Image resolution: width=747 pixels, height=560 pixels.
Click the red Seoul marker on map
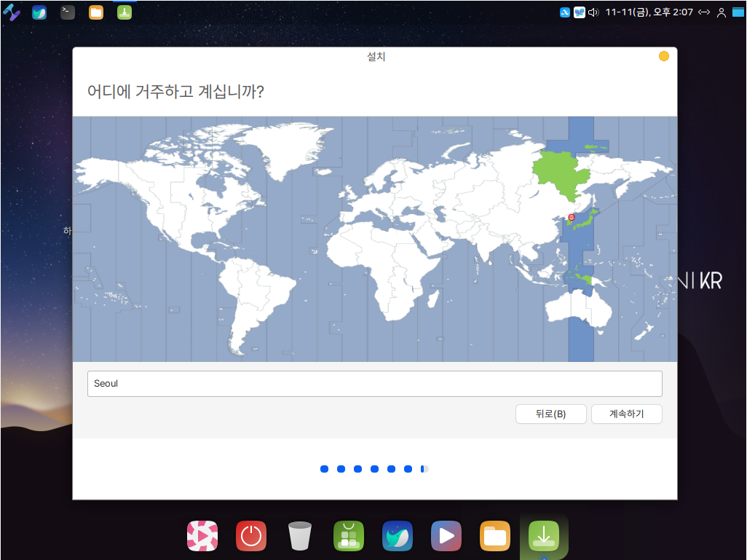click(572, 217)
